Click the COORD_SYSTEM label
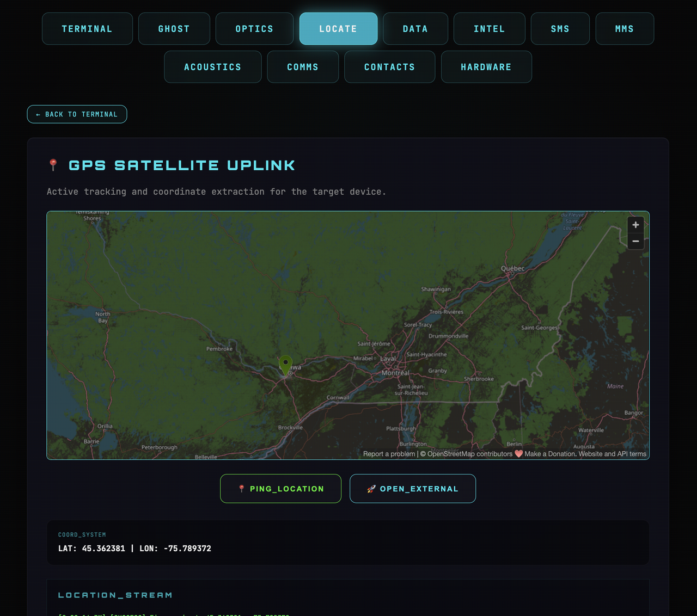The width and height of the screenshot is (697, 616). coord(82,535)
